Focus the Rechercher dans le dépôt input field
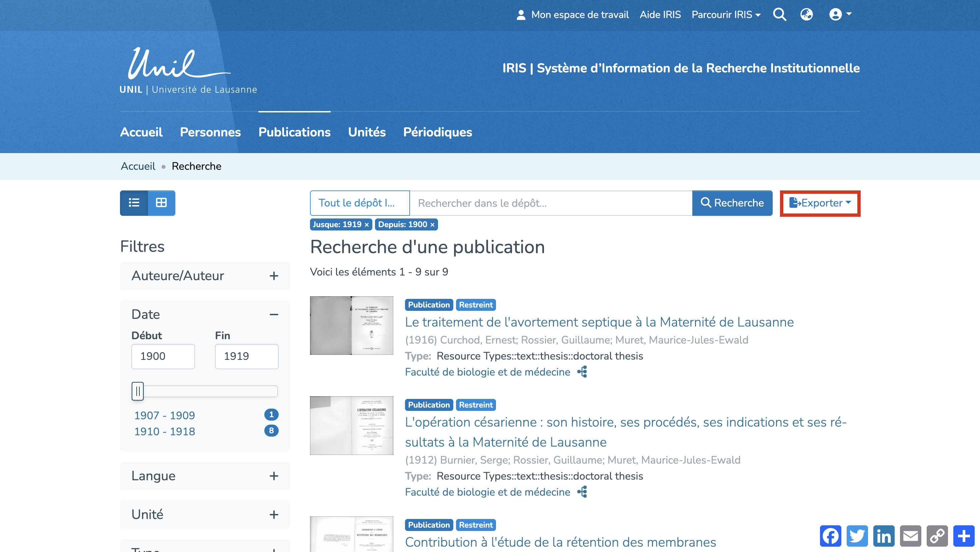980x552 pixels. (550, 203)
